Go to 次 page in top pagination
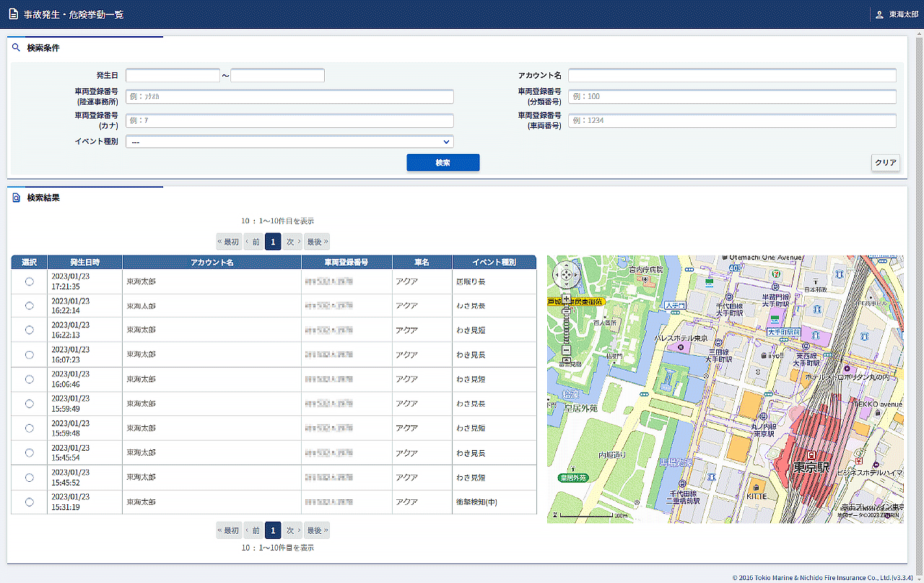This screenshot has width=924, height=583. (x=292, y=242)
